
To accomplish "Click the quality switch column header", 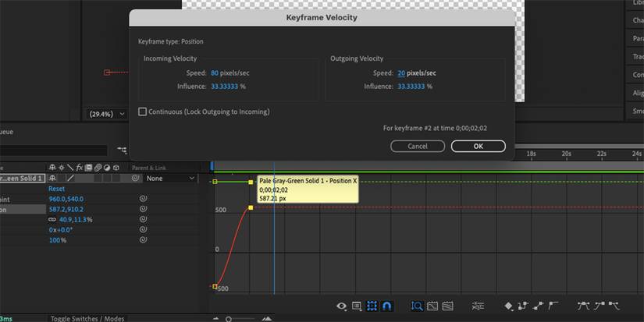I will coord(70,168).
